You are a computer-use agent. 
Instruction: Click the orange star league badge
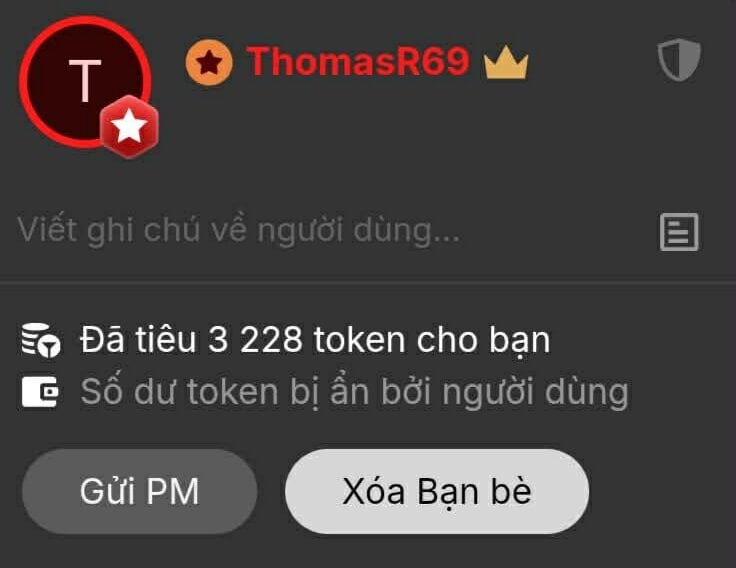[x=209, y=62]
